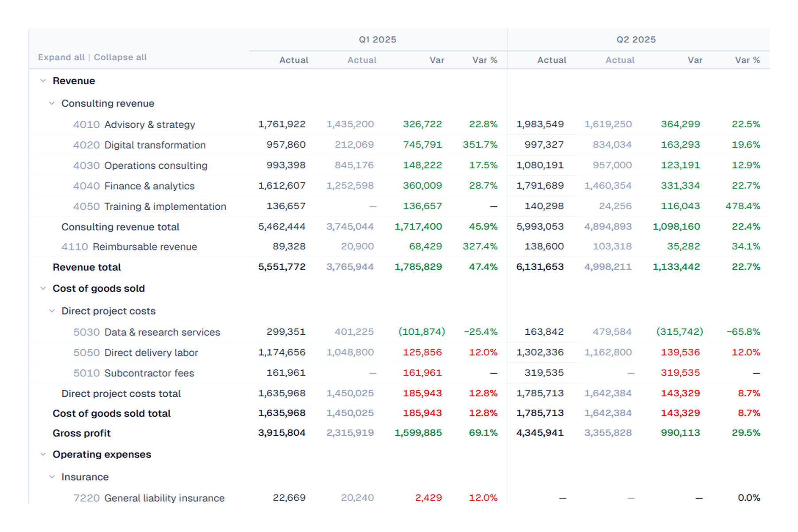Screen dimensions: 798x532
Task: Click the insurance variance value 2,429
Action: 428,497
